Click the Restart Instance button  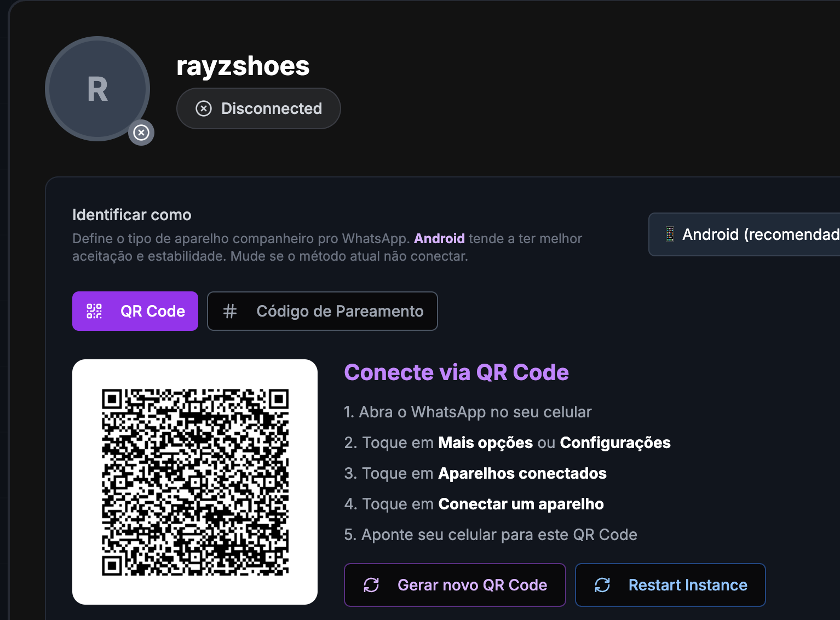click(x=670, y=585)
